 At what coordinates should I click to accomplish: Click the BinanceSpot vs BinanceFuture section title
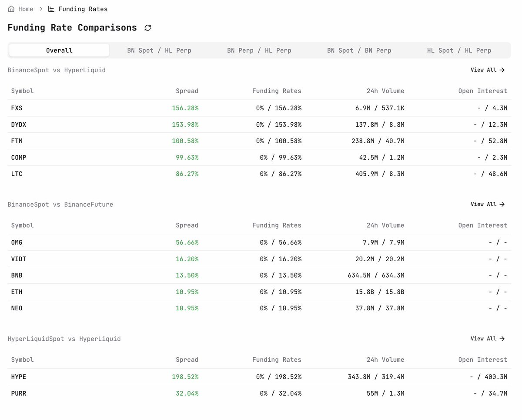[60, 204]
